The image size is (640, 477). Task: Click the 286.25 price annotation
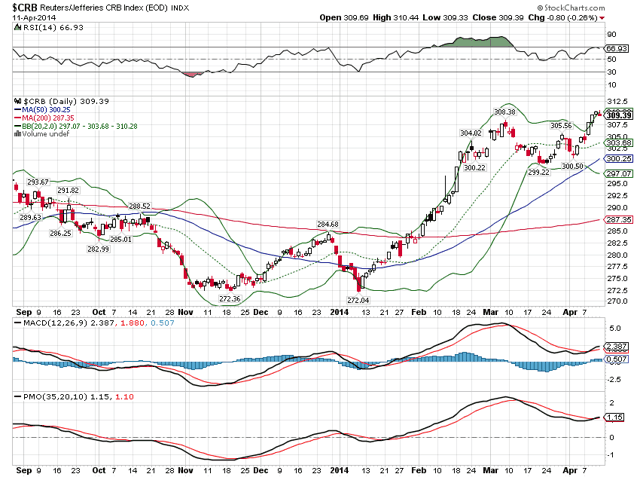(61, 233)
